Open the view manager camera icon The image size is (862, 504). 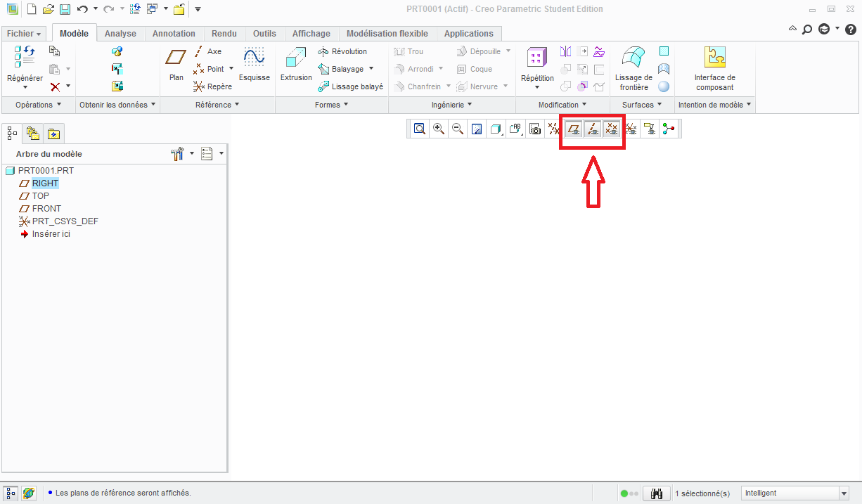point(535,129)
